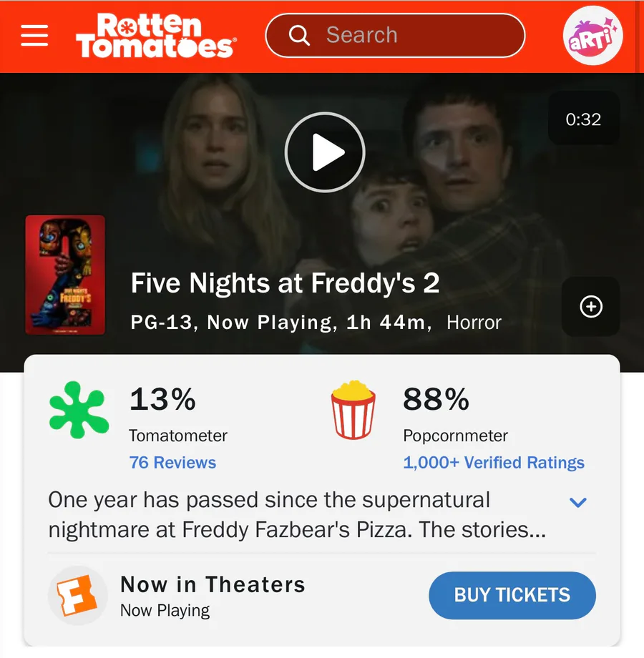The image size is (644, 658).
Task: Click the Rotten Tomatoes logo
Action: [x=156, y=36]
